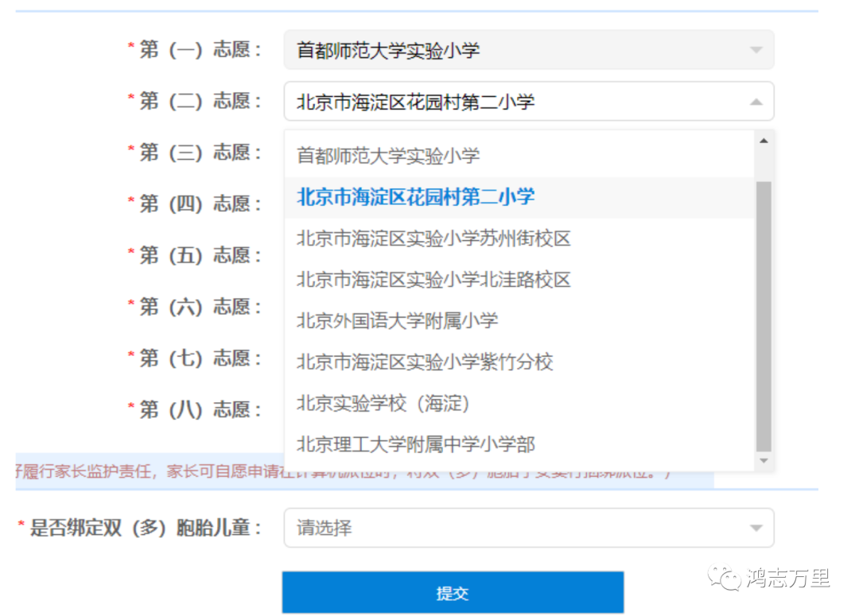Open the 是否绑定双(多)胞胎儿童 dropdown
Screen dimensions: 859x616
pos(529,528)
